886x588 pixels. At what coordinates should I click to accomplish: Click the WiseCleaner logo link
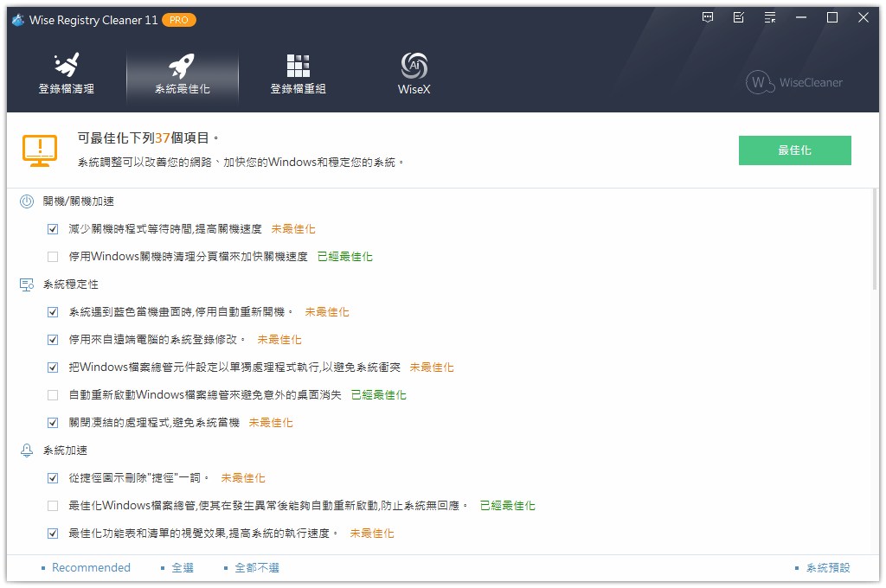tap(794, 82)
